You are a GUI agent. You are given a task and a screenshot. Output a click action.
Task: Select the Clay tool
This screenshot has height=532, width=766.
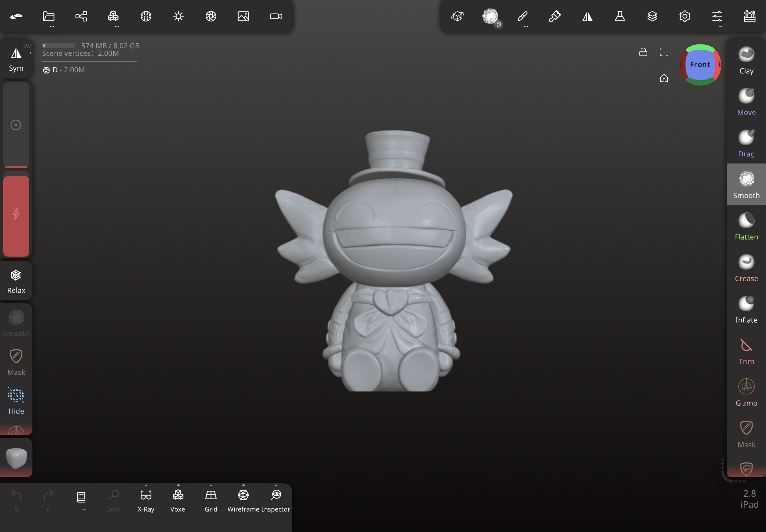pyautogui.click(x=746, y=60)
